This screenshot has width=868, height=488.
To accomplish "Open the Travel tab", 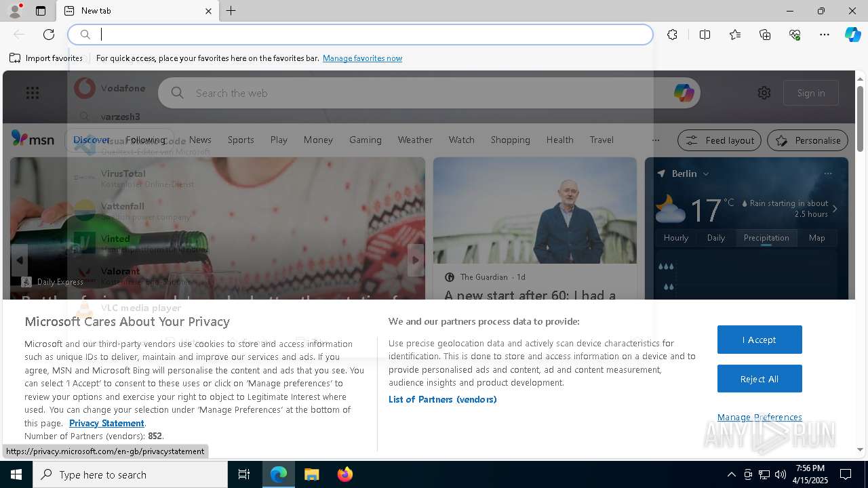I will pyautogui.click(x=601, y=140).
